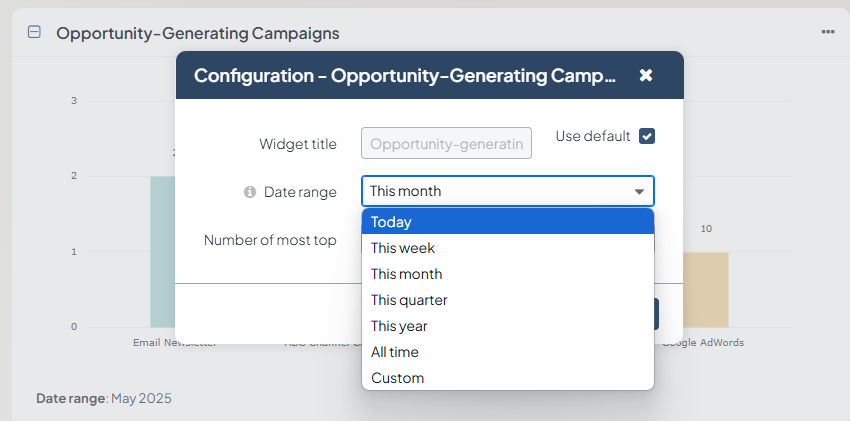Click the Google AdWords tan bar

(707, 290)
